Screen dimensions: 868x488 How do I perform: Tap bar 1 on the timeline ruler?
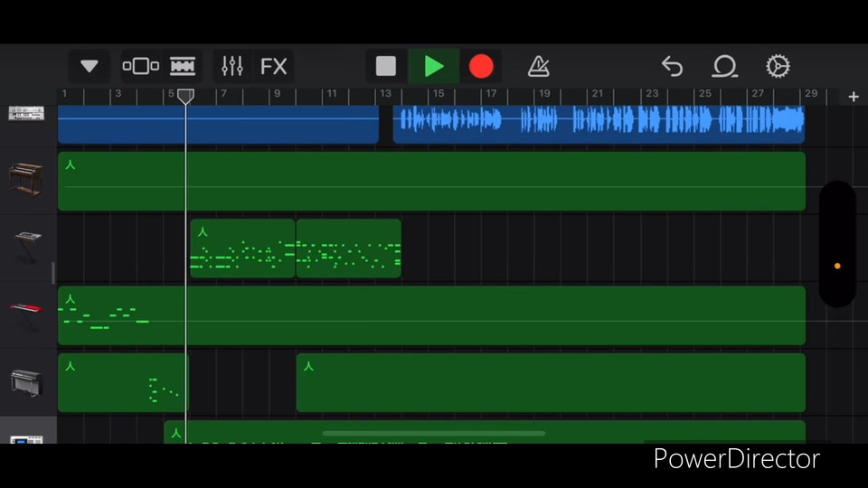[x=64, y=94]
